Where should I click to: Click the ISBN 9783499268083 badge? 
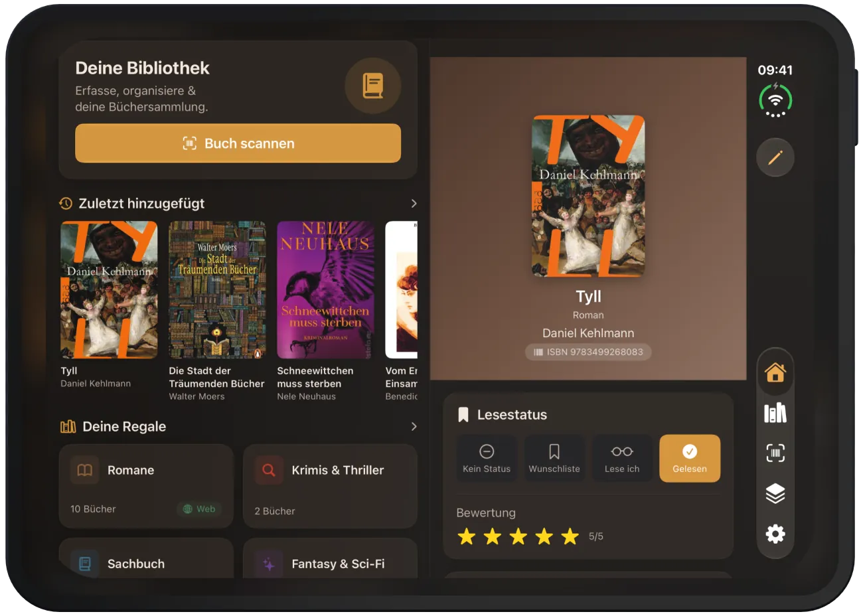(588, 352)
